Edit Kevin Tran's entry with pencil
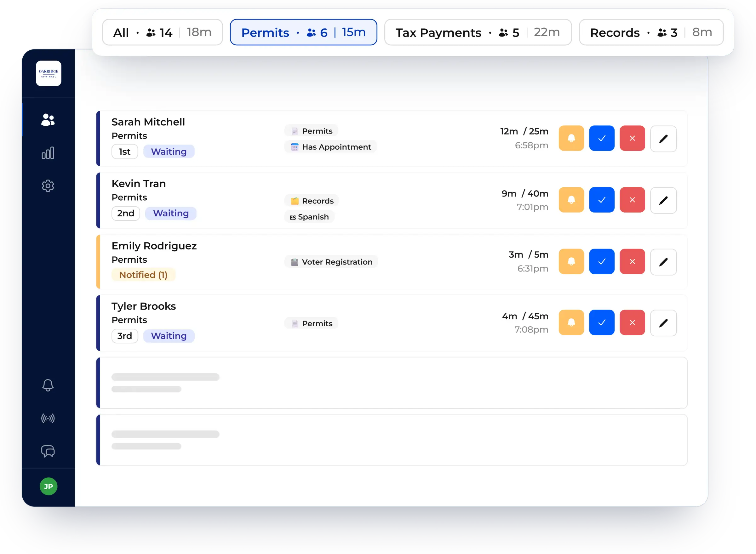The image size is (756, 554). click(663, 200)
